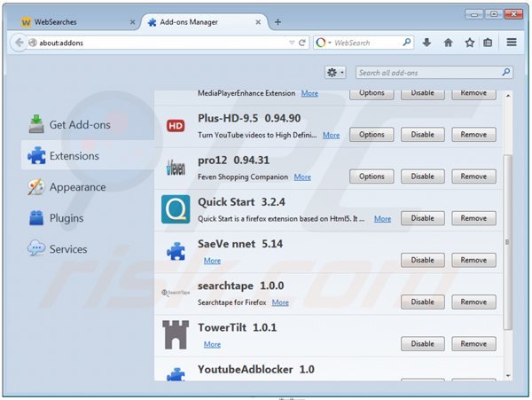532x400 pixels.
Task: Open Options for Plus-HD-9.5
Action: [372, 135]
